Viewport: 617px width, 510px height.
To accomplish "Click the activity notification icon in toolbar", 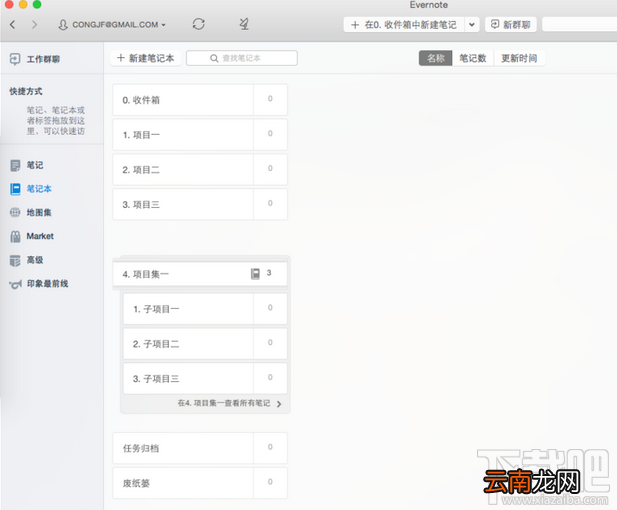I will point(244,24).
